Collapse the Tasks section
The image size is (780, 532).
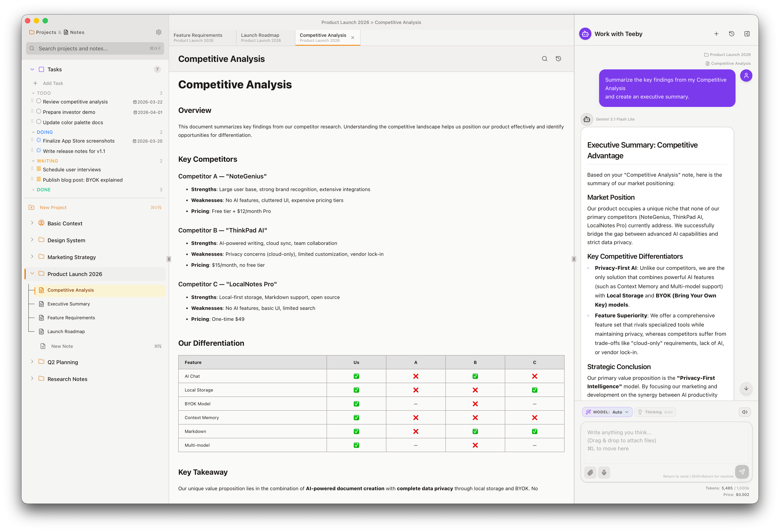coord(32,69)
